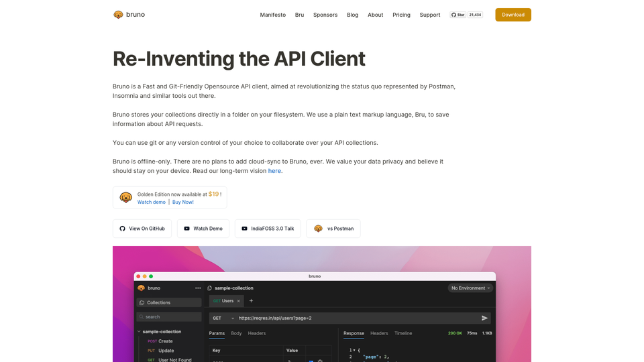Viewport: 644px width, 362px height.
Task: Click the Watch Demo button
Action: click(203, 229)
